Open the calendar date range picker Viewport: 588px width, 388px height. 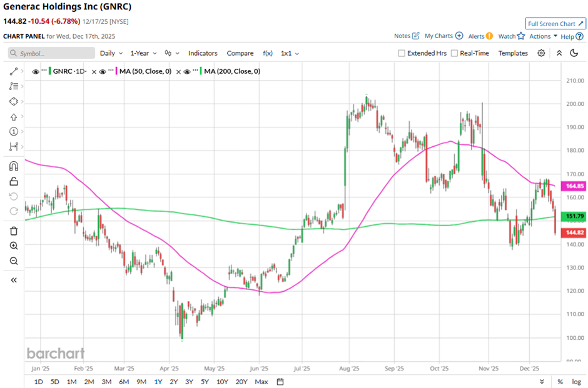pos(280,382)
